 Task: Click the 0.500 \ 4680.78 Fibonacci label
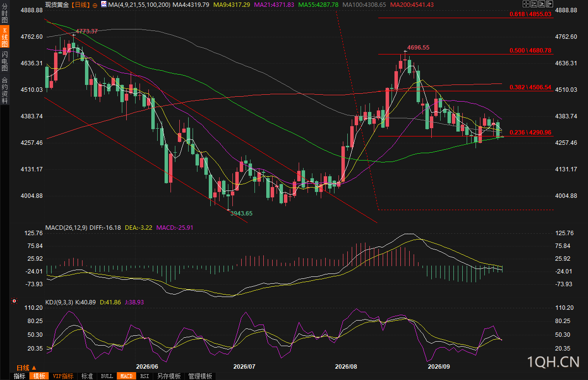point(530,51)
